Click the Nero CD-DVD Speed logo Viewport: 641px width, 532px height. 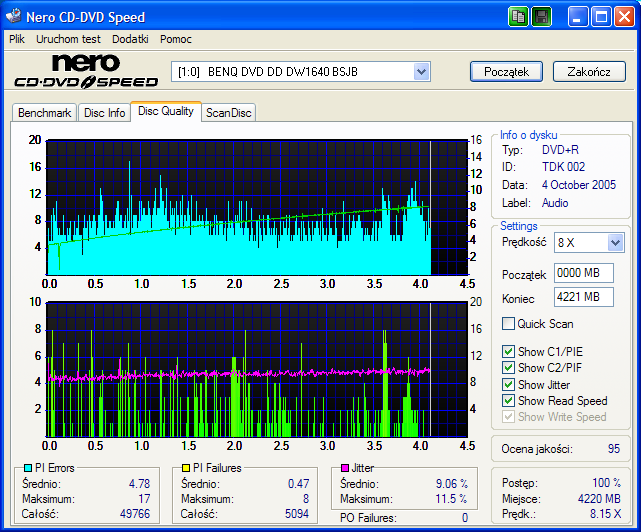pos(86,71)
